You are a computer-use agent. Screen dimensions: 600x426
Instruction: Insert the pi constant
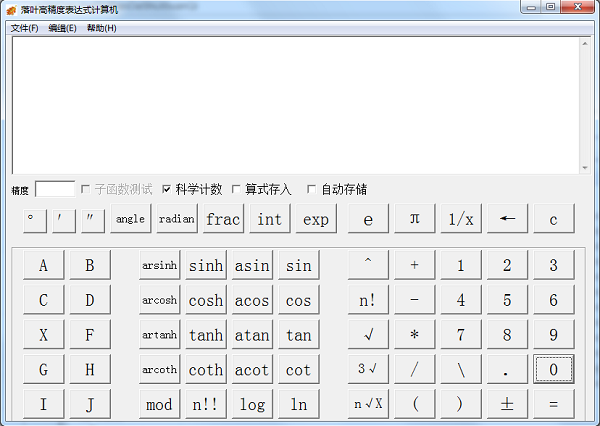(x=414, y=219)
